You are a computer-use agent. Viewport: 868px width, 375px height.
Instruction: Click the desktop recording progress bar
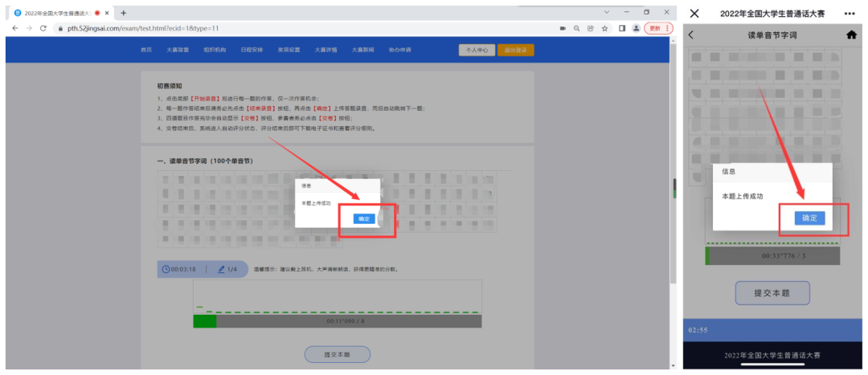(337, 321)
